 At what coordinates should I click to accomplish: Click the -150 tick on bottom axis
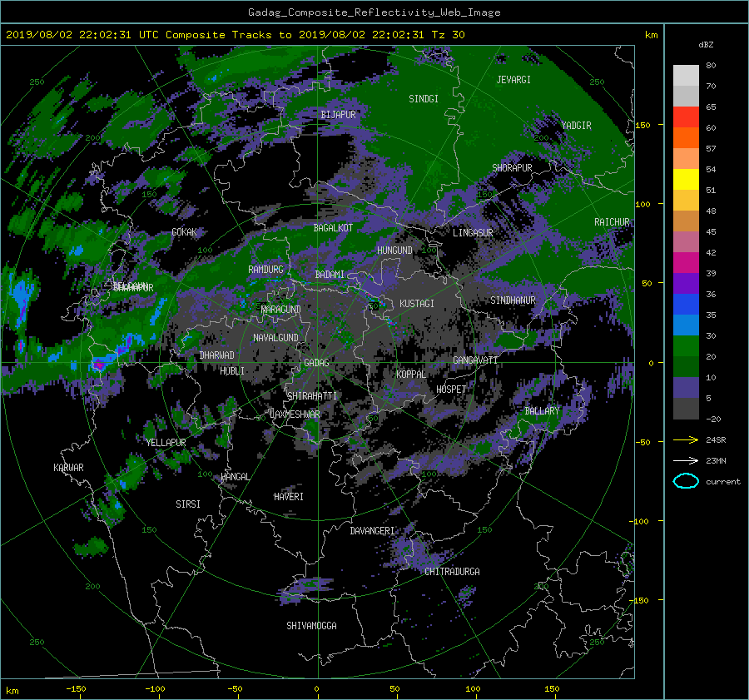76,689
